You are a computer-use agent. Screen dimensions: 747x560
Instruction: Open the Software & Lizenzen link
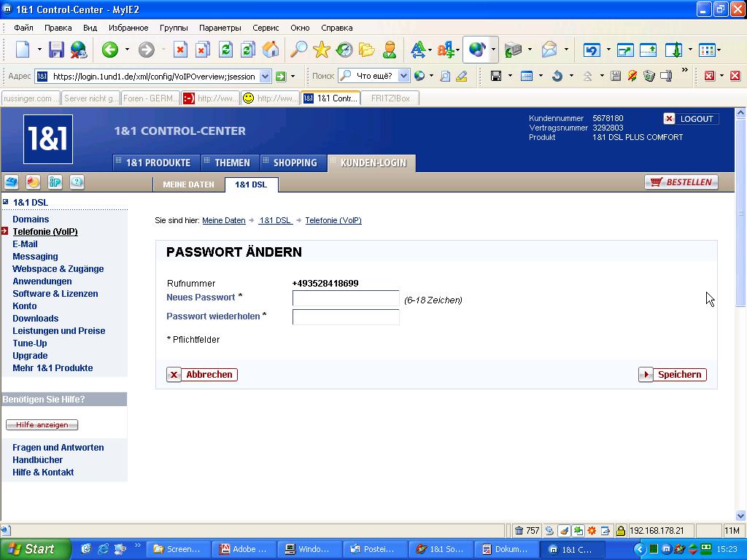[x=55, y=293]
